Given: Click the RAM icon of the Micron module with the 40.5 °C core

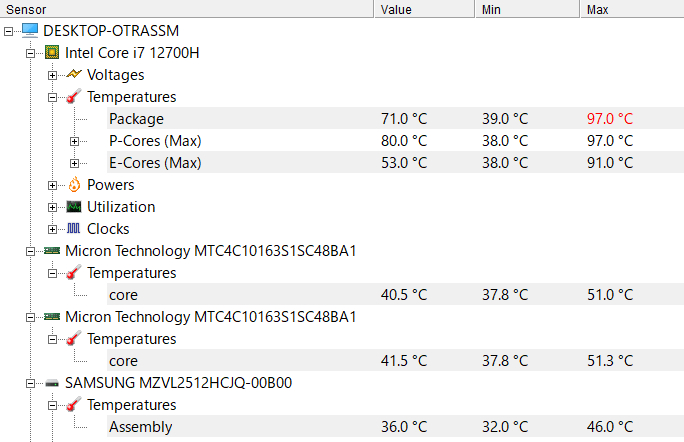Looking at the screenshot, I should [x=52, y=250].
